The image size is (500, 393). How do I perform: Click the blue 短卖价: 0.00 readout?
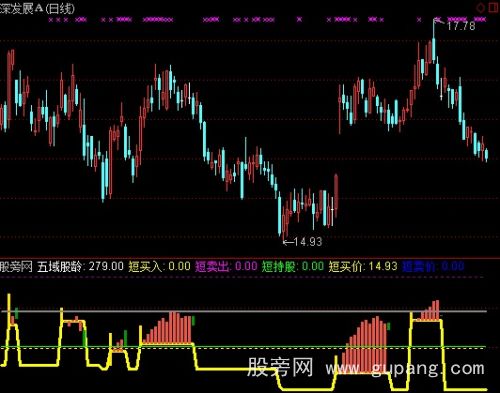[x=433, y=266]
